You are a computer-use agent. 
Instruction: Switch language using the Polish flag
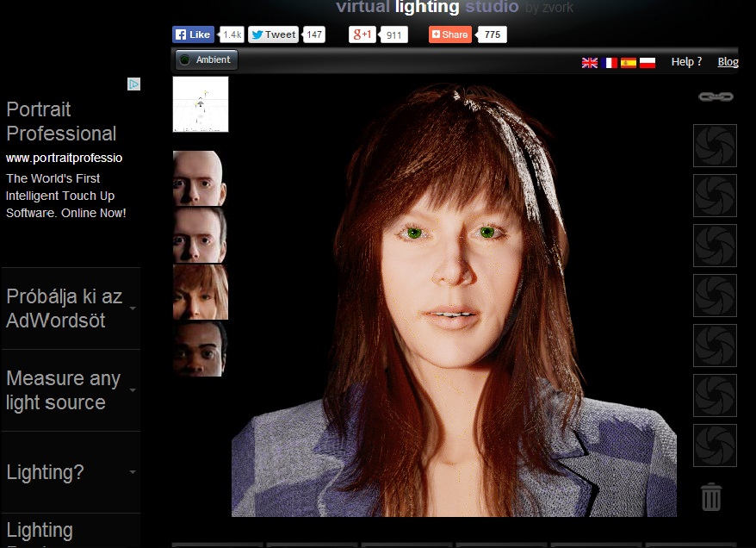[x=648, y=63]
